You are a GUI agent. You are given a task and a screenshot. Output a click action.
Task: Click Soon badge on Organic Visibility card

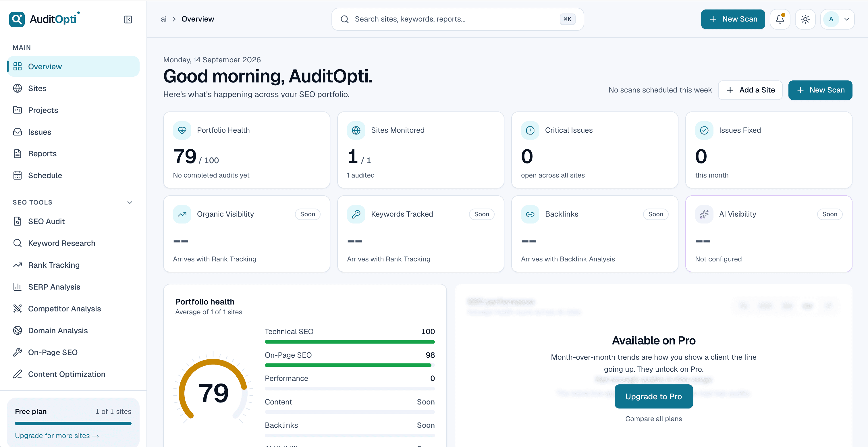click(308, 214)
